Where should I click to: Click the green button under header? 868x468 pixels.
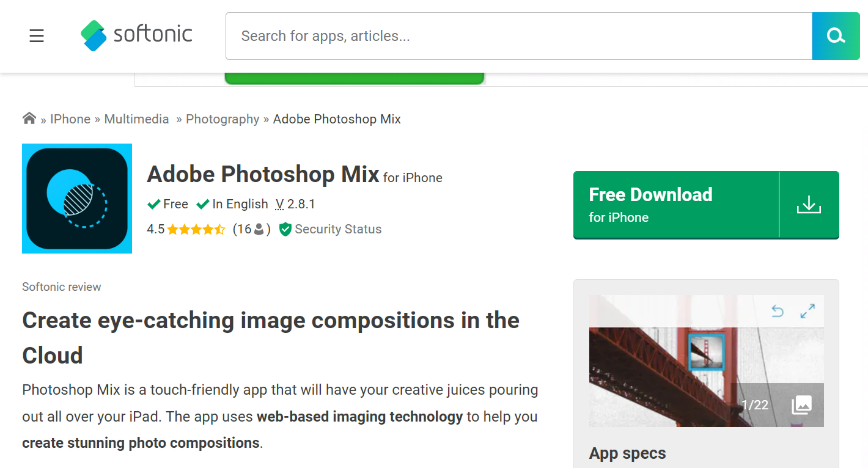click(355, 78)
